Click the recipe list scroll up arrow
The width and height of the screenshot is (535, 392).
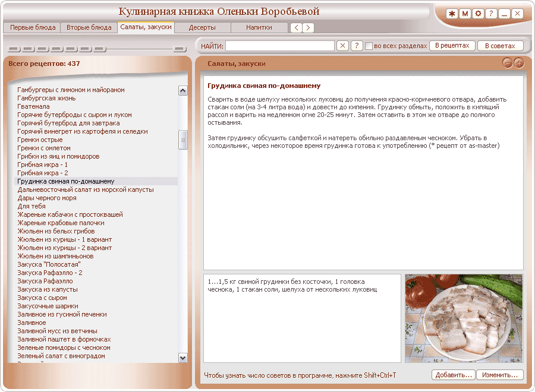183,91
